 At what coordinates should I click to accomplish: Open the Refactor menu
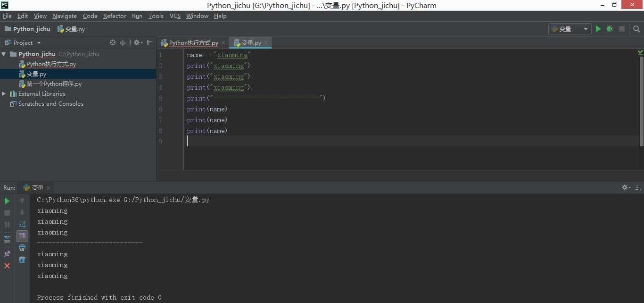click(x=115, y=16)
